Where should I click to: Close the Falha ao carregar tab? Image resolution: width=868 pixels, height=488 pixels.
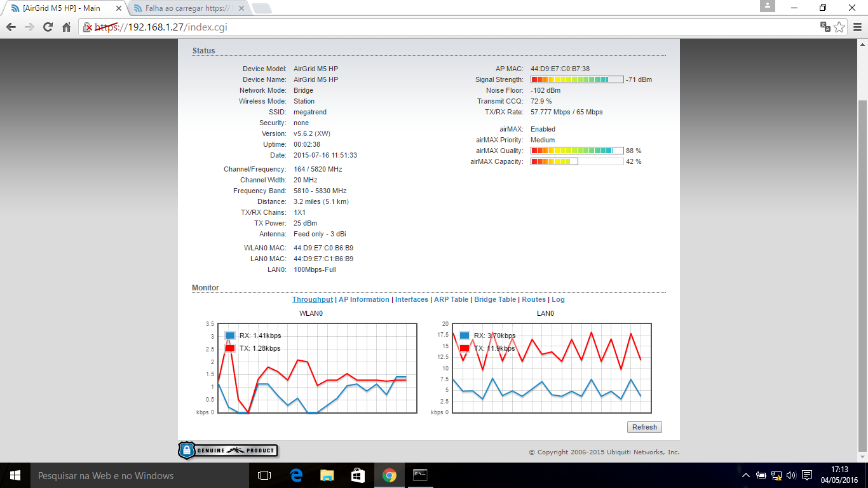click(241, 8)
